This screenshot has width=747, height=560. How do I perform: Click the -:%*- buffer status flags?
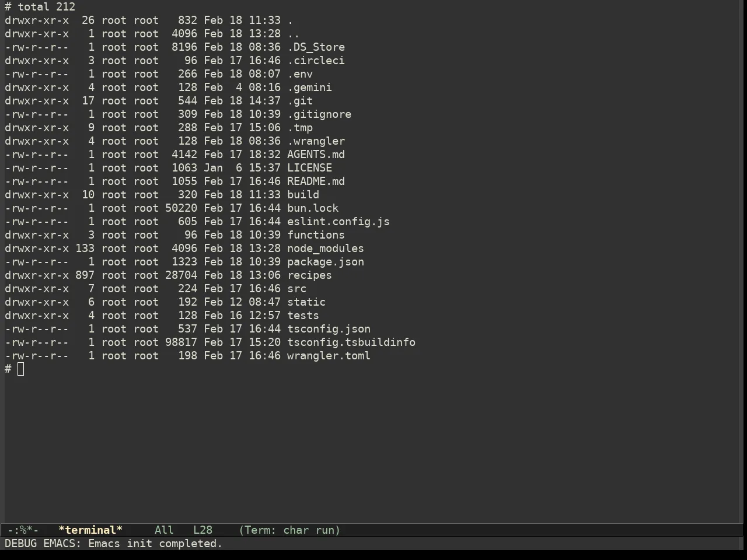point(23,530)
